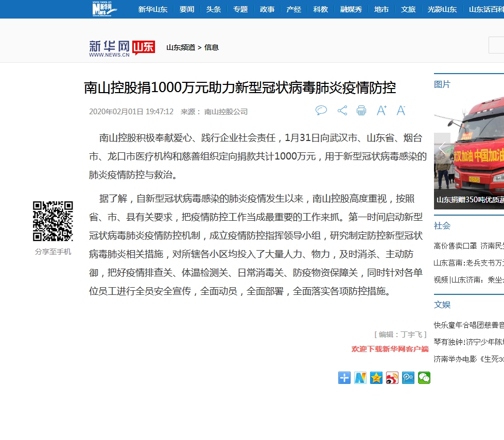The width and height of the screenshot is (504, 440).
Task: Click the 文娱 section heading
Action: point(442,305)
